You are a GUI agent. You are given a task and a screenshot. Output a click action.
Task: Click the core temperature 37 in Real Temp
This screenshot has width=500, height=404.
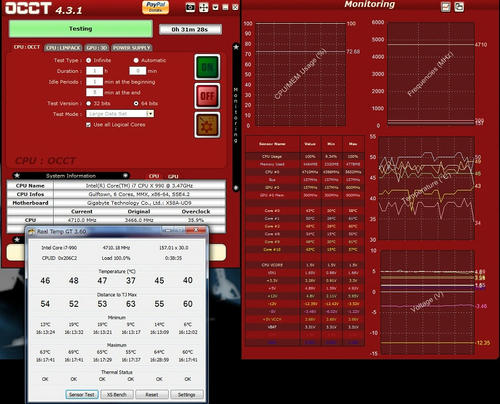(131, 281)
